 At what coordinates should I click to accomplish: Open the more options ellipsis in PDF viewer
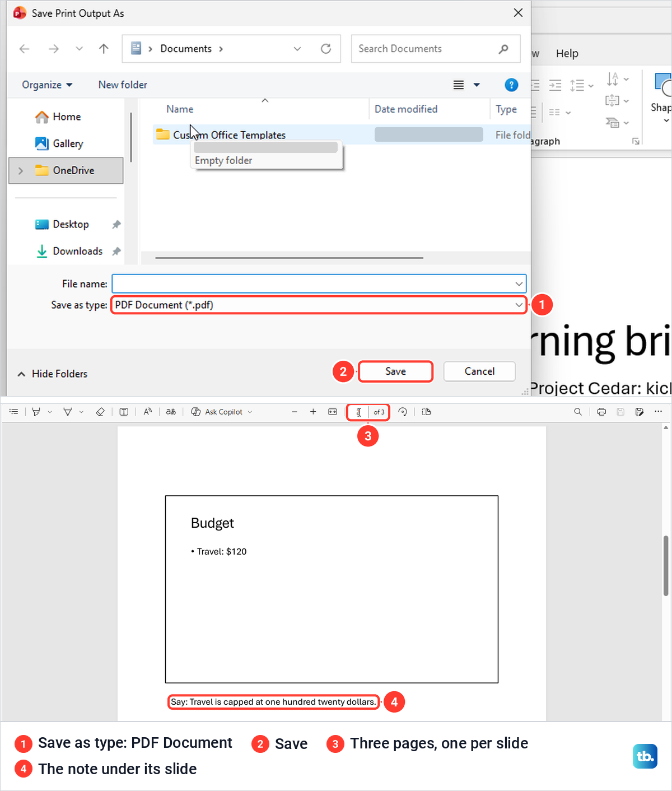coord(658,412)
